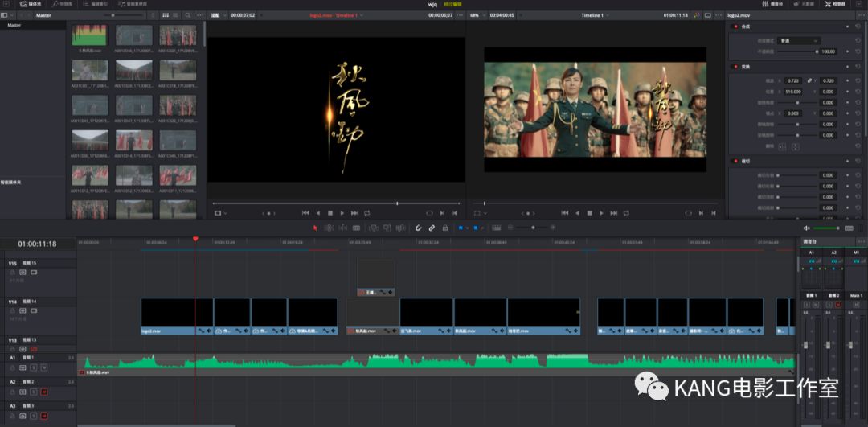Switch media pool to list view
The image size is (868, 427).
(x=175, y=15)
